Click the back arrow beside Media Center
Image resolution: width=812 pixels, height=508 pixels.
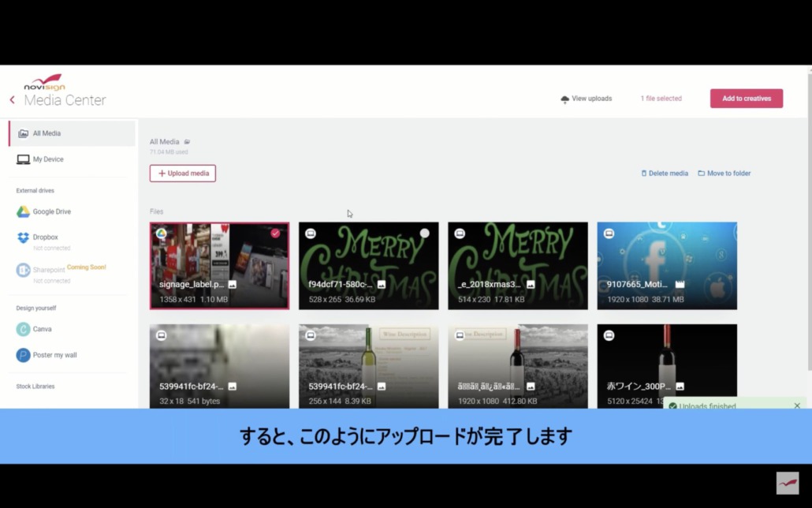(x=12, y=100)
